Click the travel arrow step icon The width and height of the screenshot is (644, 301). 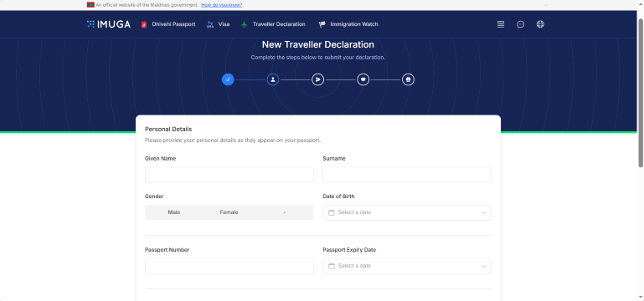318,79
